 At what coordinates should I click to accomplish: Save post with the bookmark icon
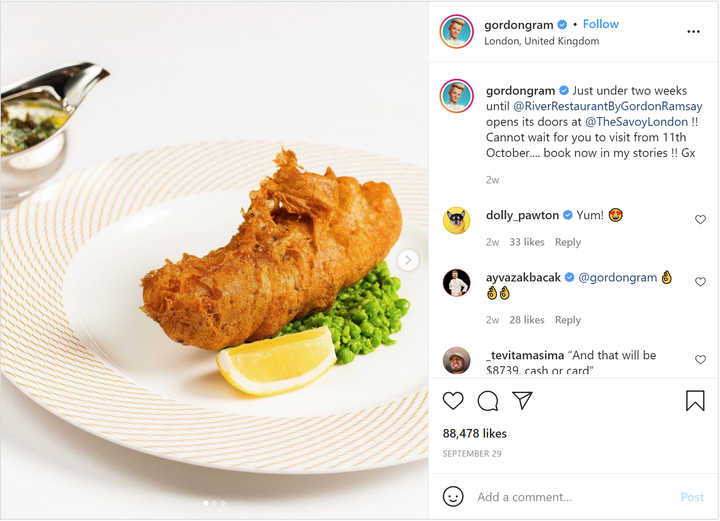tap(695, 401)
